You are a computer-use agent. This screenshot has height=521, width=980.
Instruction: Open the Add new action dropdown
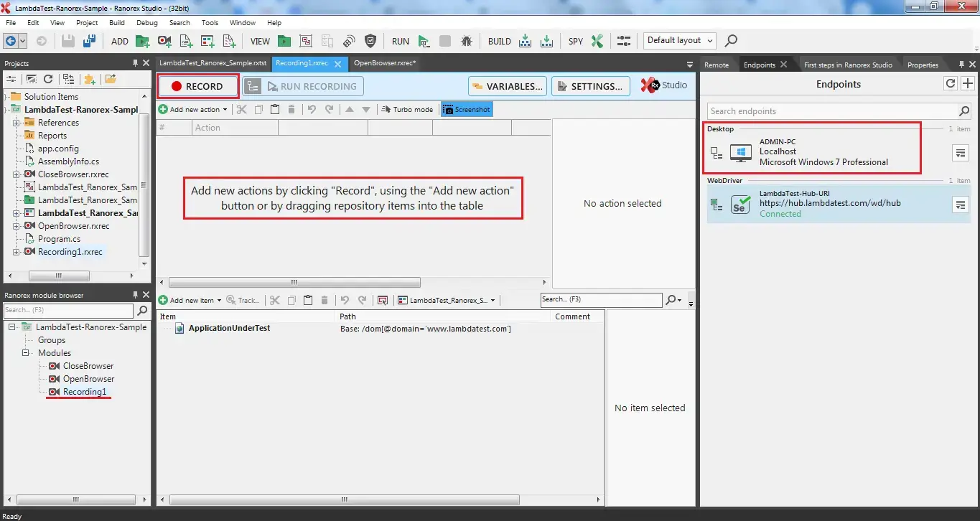(x=193, y=110)
